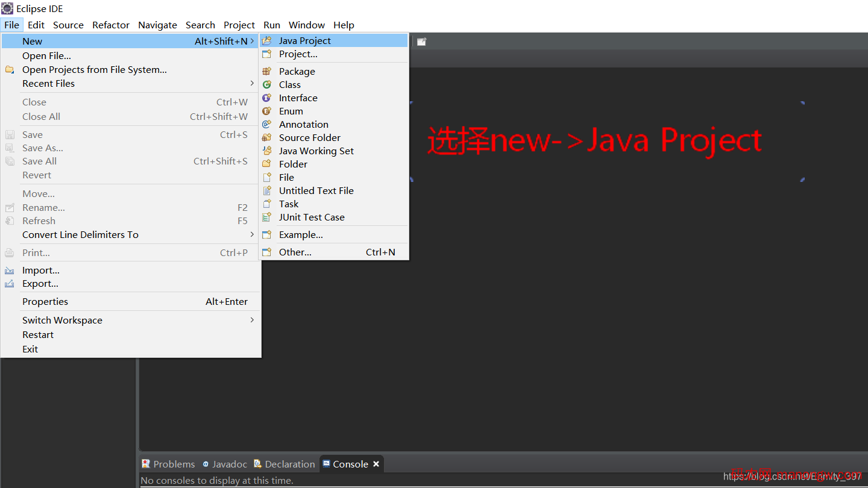Screen dimensions: 868x488
Task: Click the Package icon in New submenu
Action: tap(266, 71)
